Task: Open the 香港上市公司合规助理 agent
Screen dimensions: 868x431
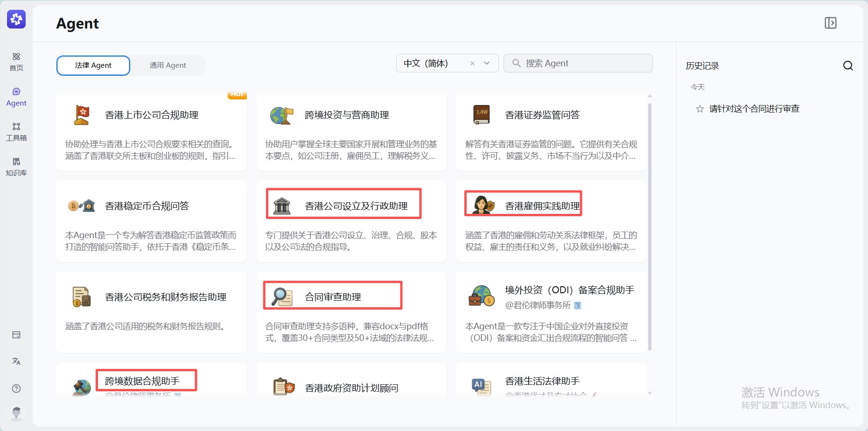Action: [x=151, y=132]
